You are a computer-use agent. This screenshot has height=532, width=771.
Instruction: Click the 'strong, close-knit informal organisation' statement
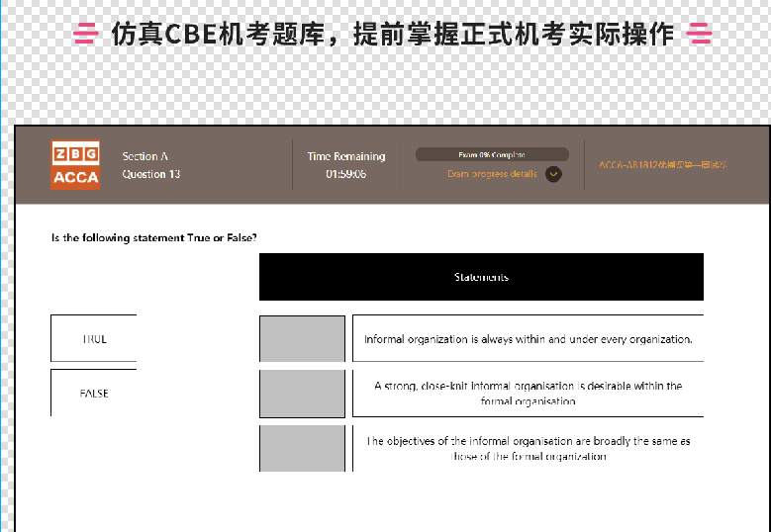click(x=528, y=394)
